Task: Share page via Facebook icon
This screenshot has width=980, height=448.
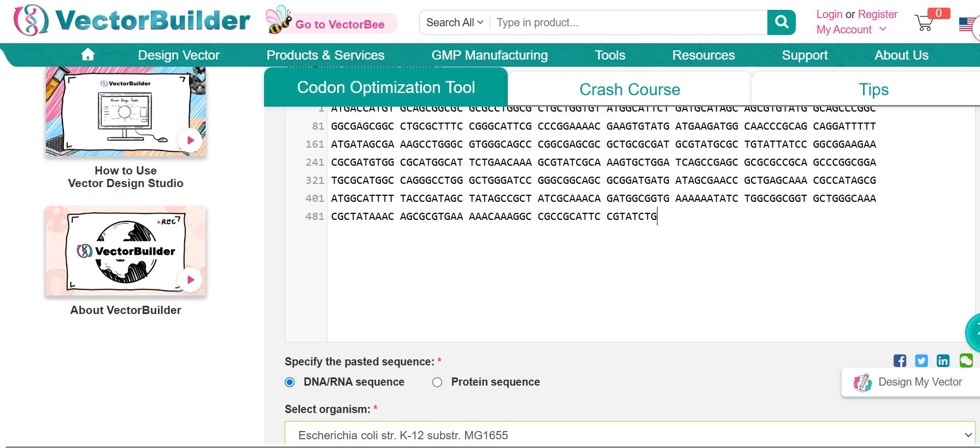Action: 900,360
